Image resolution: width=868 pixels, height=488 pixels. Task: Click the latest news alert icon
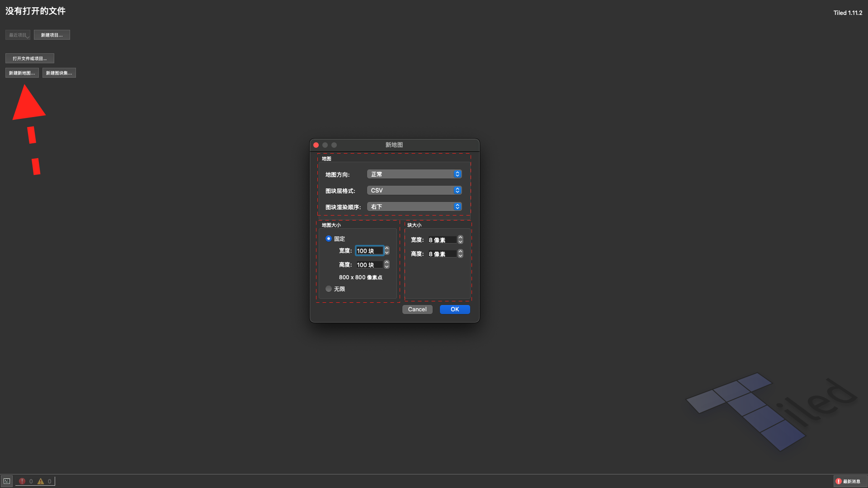pyautogui.click(x=839, y=481)
